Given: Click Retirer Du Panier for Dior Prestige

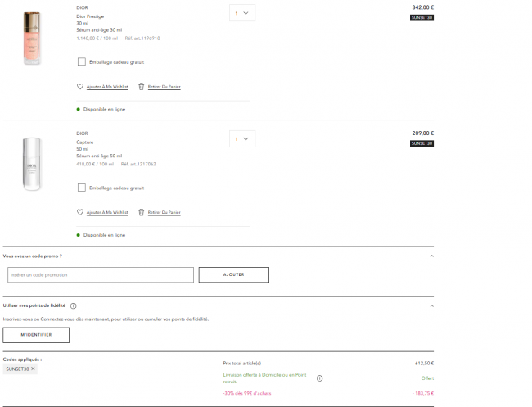Looking at the screenshot, I should tap(165, 87).
